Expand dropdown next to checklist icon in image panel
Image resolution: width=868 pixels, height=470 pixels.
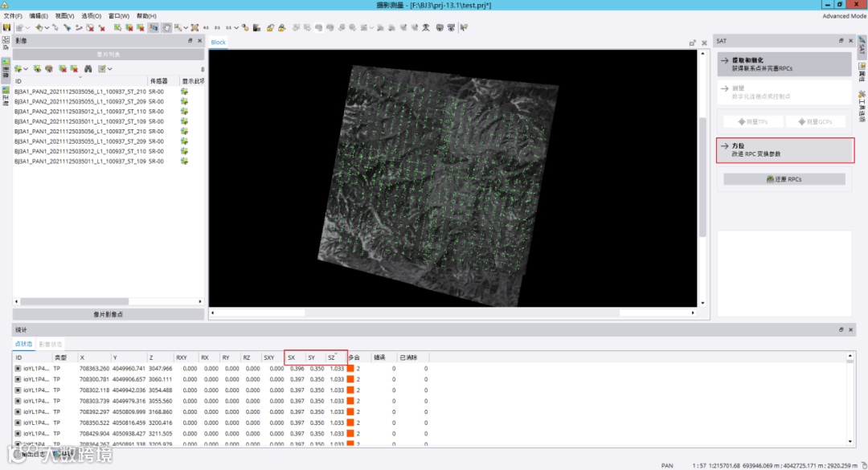[110, 69]
